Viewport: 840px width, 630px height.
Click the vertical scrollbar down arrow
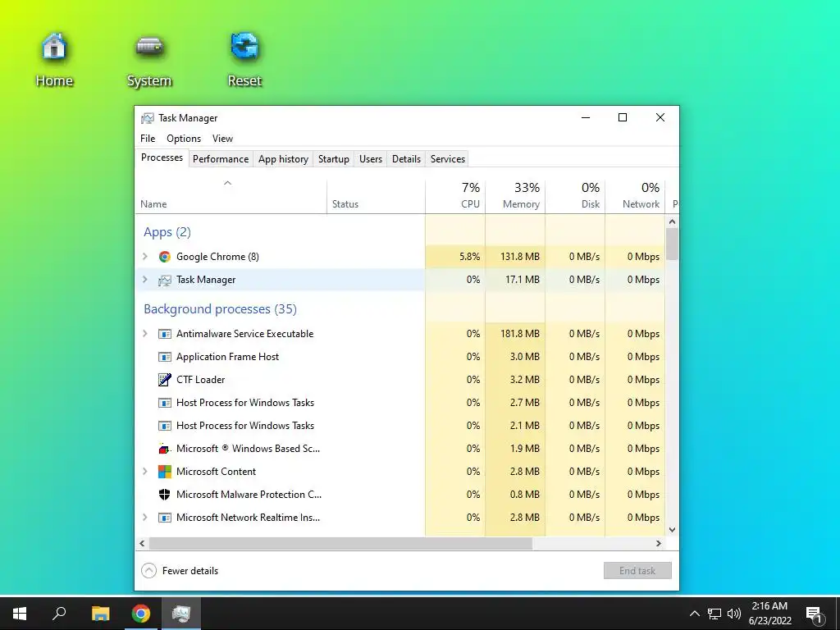[673, 530]
